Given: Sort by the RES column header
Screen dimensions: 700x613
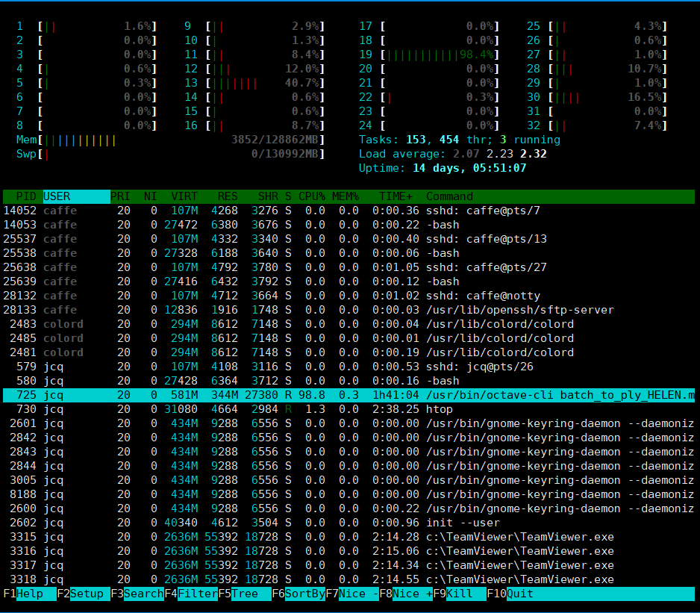Looking at the screenshot, I should (228, 196).
